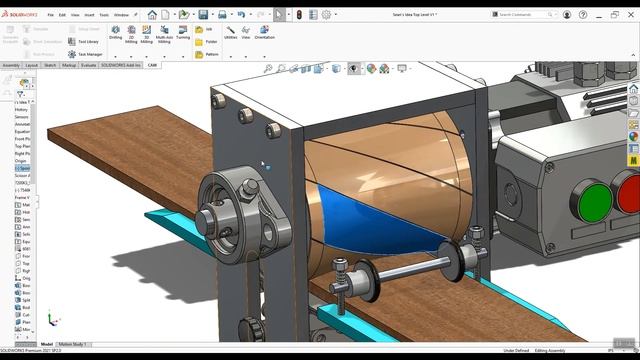Open Options gear dropdown arrow
This screenshot has width=640, height=360.
tap(336, 15)
